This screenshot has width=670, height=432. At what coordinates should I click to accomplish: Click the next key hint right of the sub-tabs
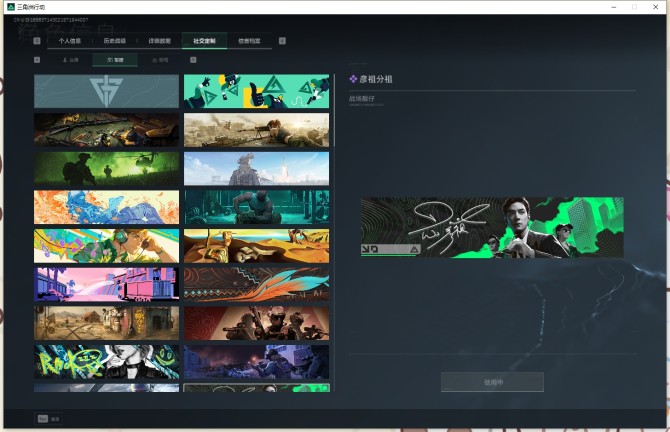(x=193, y=60)
